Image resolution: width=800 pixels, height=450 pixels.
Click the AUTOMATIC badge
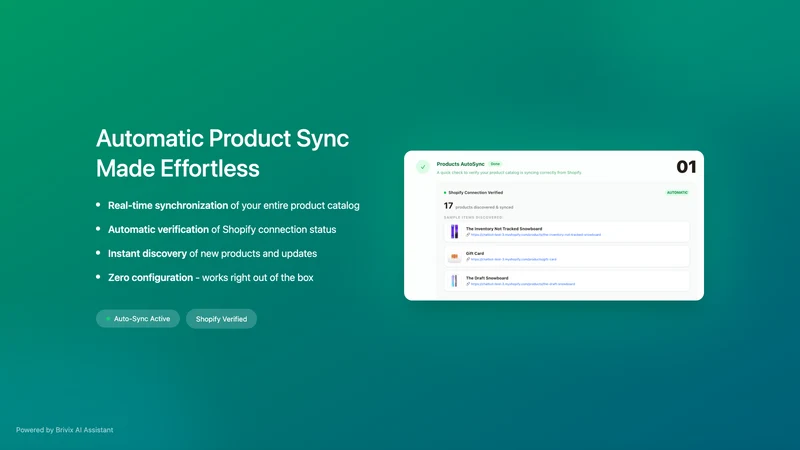677,192
